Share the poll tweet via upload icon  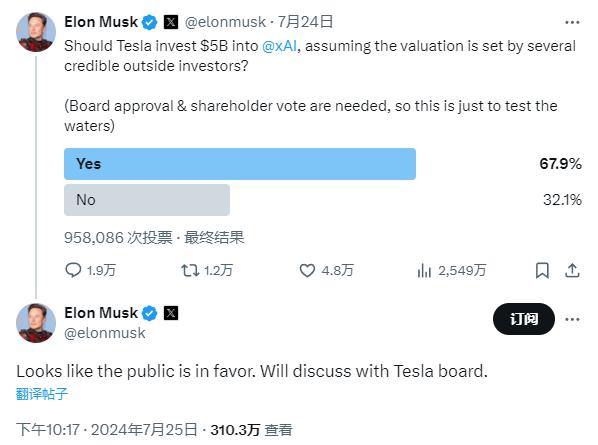pos(572,270)
